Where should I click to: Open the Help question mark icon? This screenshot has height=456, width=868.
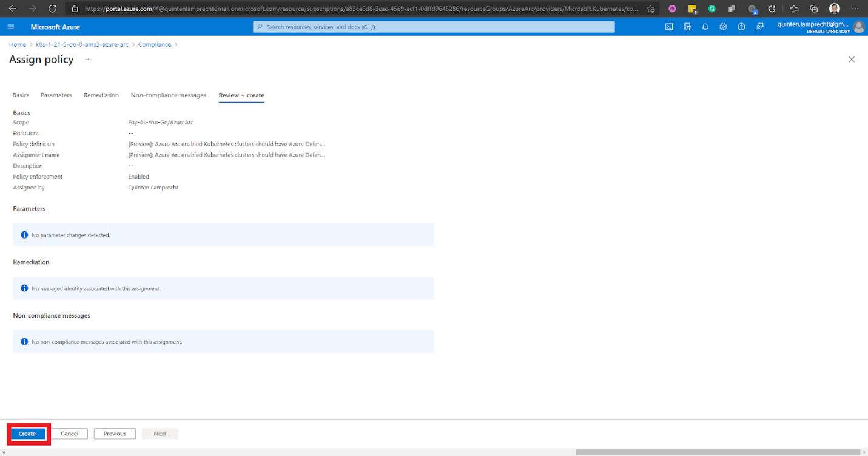741,27
